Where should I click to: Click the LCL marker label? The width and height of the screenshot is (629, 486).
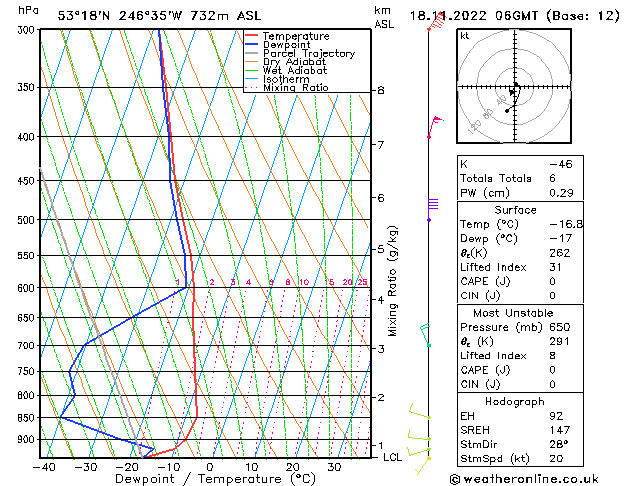pos(392,457)
